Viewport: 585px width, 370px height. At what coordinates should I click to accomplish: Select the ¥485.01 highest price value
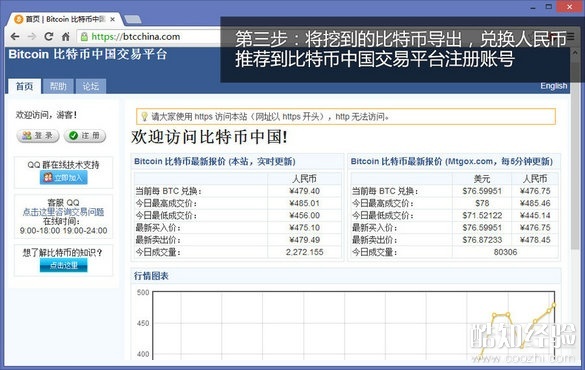point(304,203)
